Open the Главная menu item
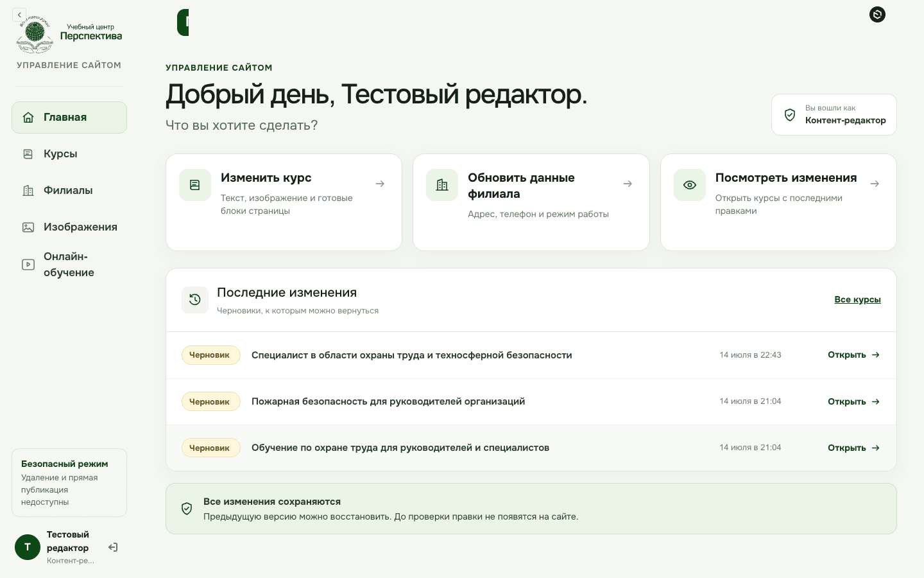The width and height of the screenshot is (924, 578). coord(69,118)
